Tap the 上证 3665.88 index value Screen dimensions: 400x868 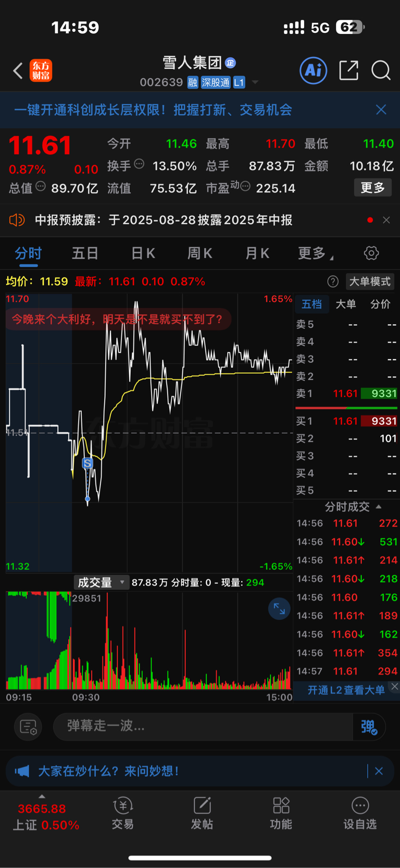pyautogui.click(x=42, y=809)
